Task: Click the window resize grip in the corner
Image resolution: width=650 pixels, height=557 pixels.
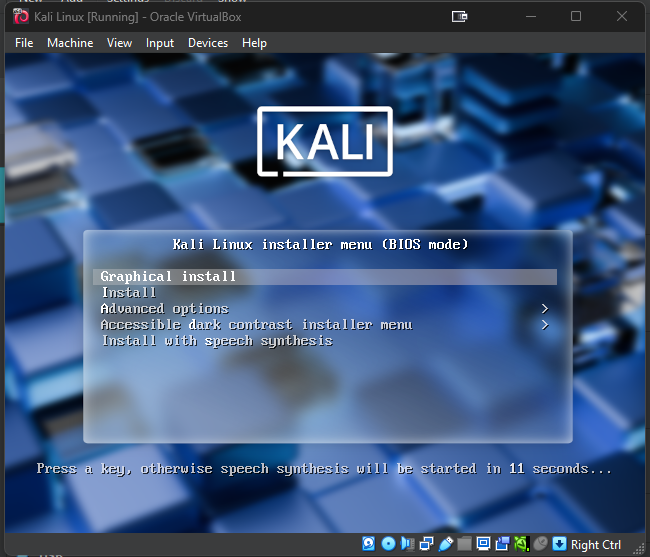Action: 641,548
